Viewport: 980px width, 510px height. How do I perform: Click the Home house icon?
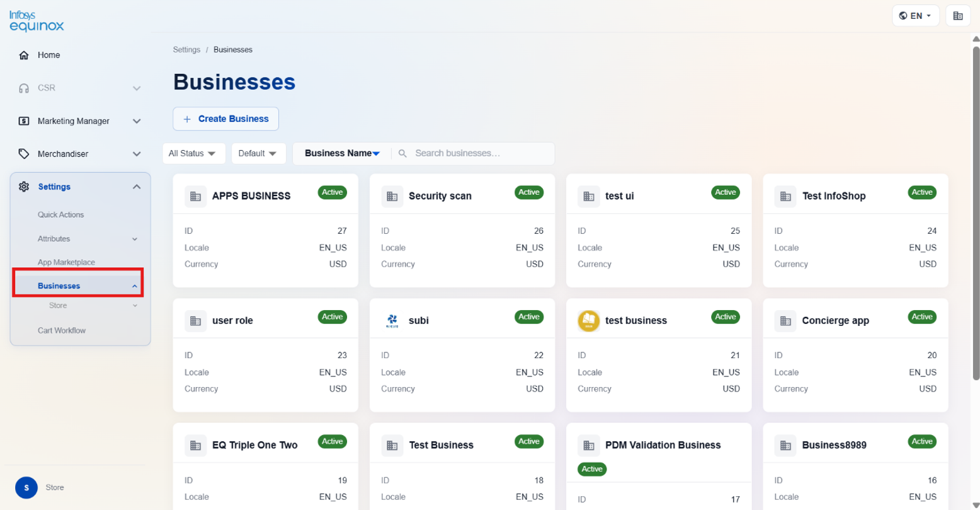coord(24,55)
